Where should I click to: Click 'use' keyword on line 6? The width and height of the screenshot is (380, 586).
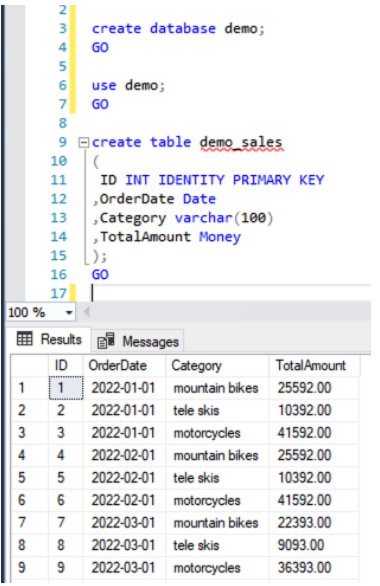coord(104,86)
